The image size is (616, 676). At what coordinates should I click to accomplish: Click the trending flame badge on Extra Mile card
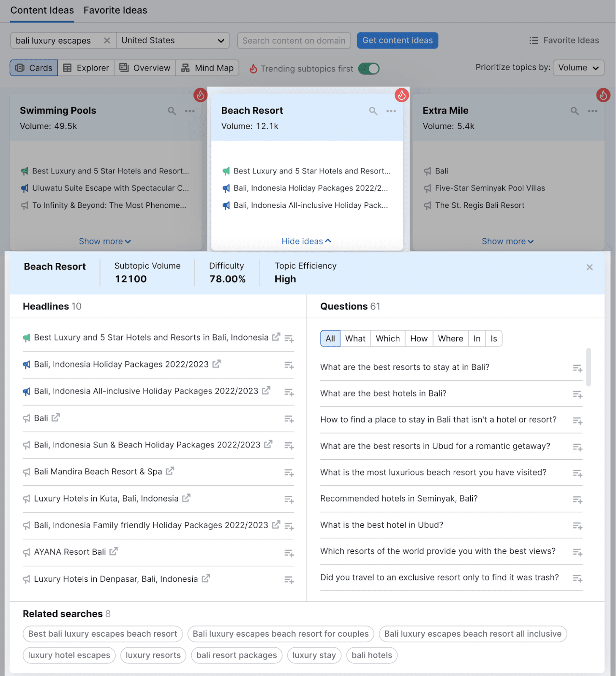[x=603, y=95]
